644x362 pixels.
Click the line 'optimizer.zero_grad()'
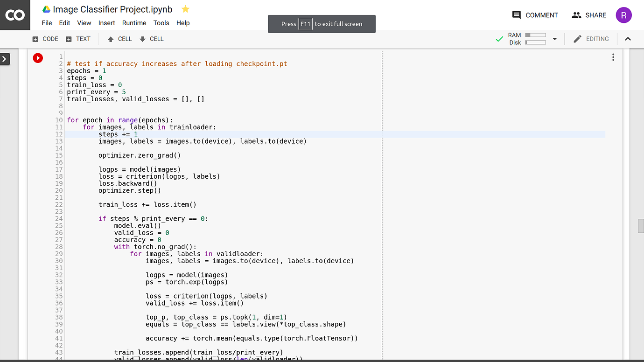click(x=140, y=155)
